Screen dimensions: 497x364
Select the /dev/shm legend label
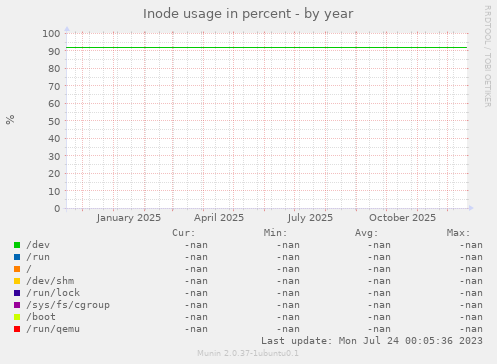pyautogui.click(x=50, y=281)
